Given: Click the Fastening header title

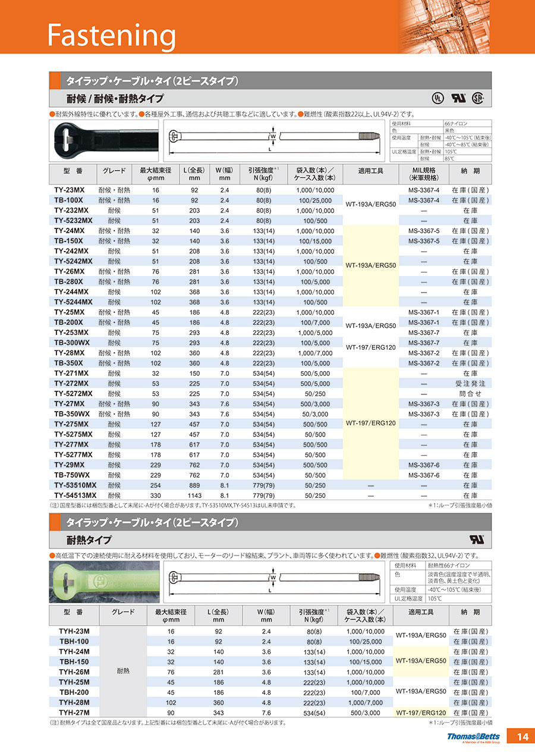Looking at the screenshot, I should pyautogui.click(x=112, y=35).
